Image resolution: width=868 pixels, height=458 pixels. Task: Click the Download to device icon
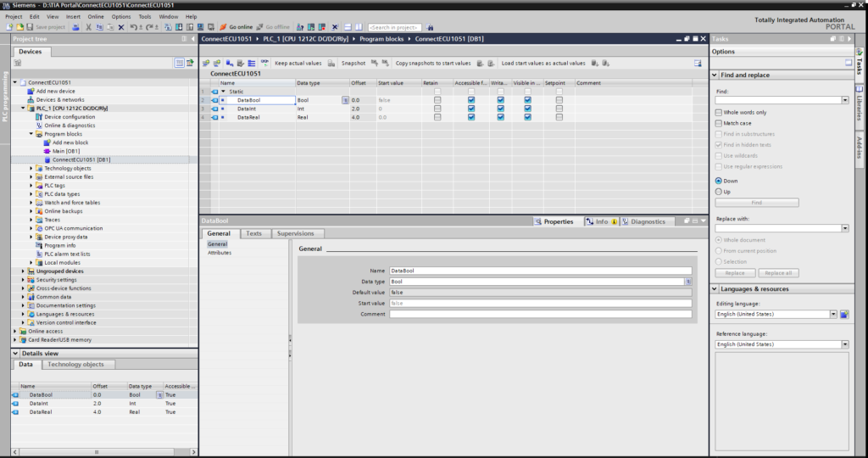179,27
